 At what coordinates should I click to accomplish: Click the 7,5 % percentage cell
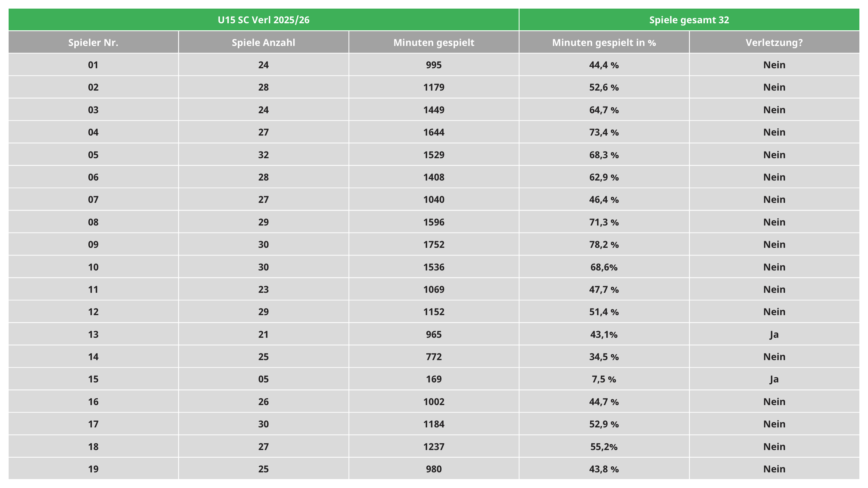[x=604, y=379]
